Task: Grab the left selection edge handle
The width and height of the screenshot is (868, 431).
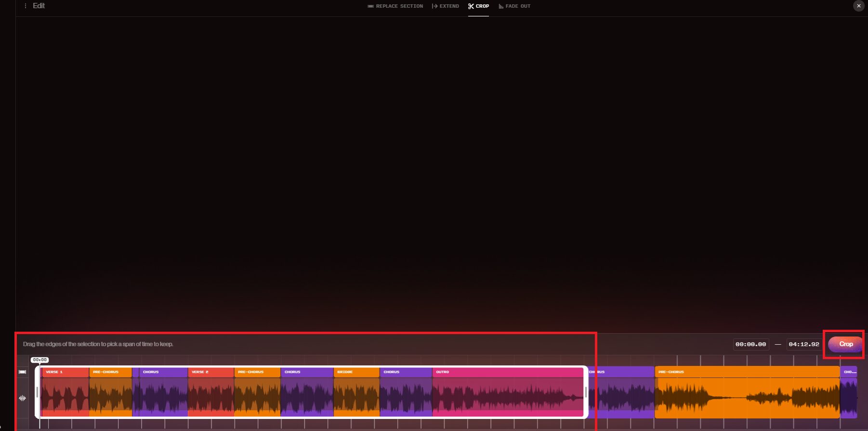Action: tap(37, 392)
